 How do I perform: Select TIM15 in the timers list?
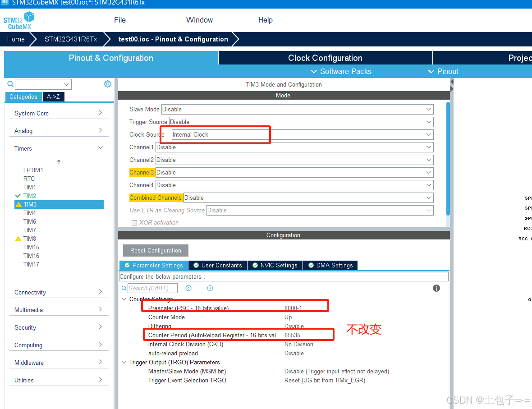(x=31, y=248)
